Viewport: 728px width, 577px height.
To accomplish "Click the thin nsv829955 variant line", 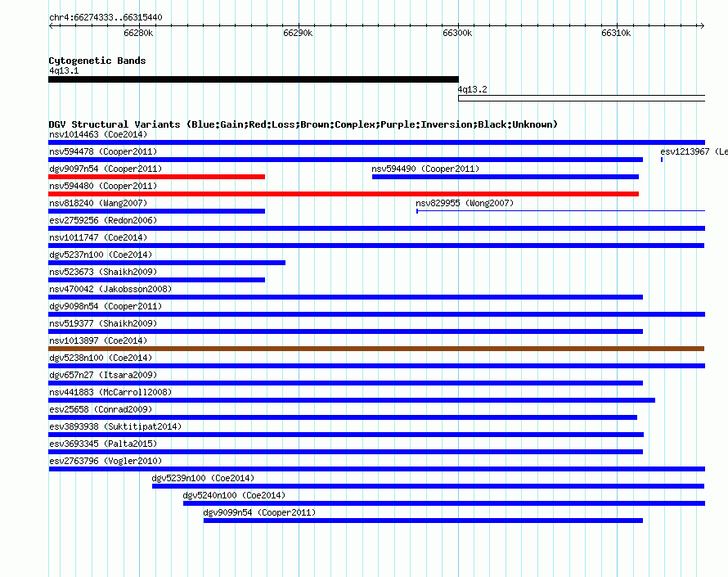I will [560, 211].
